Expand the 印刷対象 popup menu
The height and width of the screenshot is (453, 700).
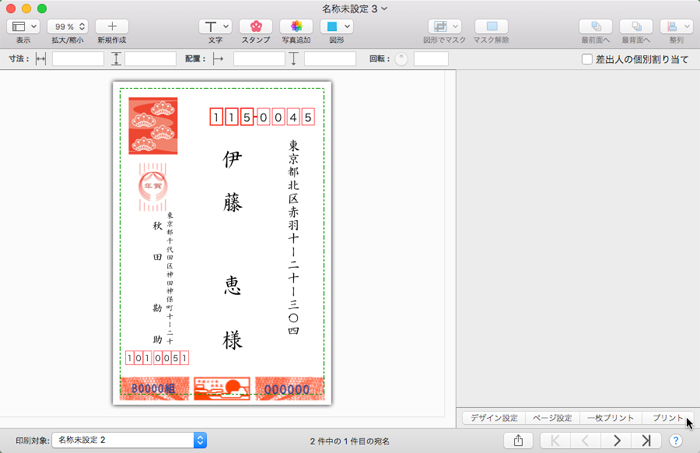point(129,440)
